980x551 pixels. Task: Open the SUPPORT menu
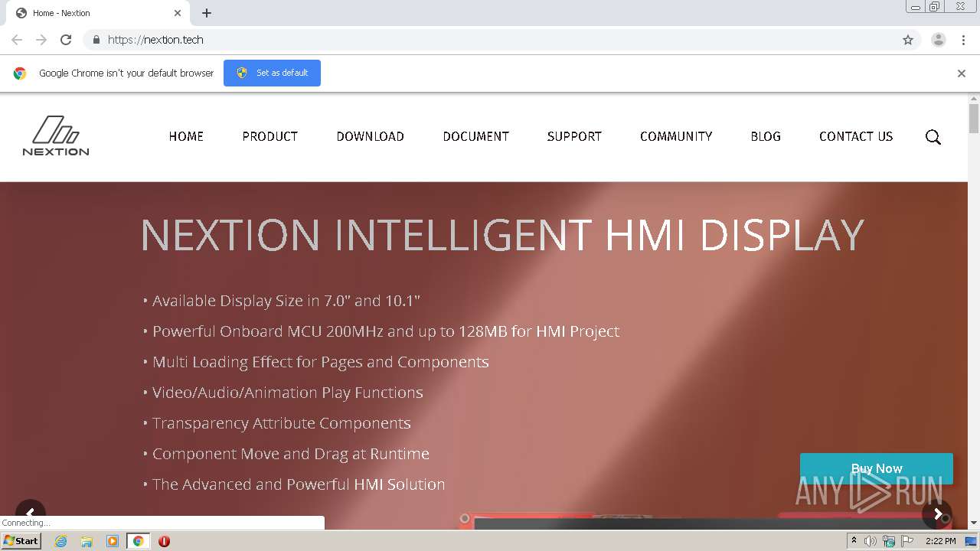point(574,136)
